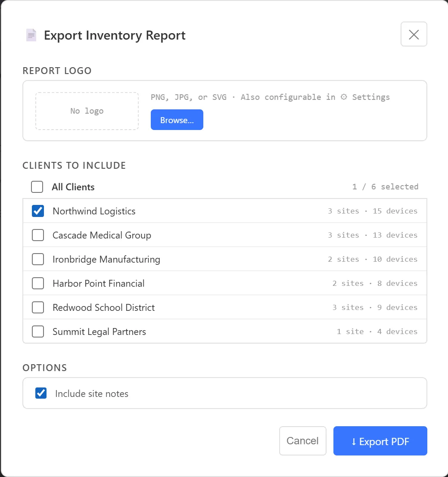Disable the Include site notes option

[x=41, y=393]
